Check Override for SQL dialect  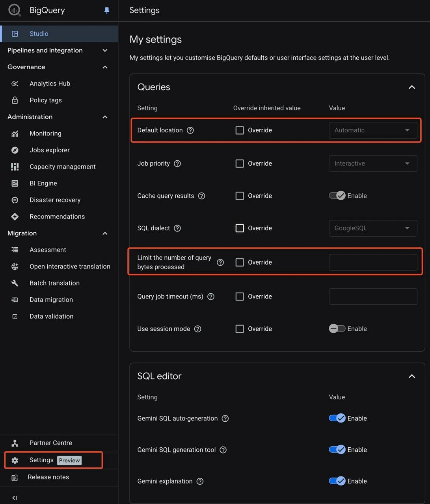240,228
